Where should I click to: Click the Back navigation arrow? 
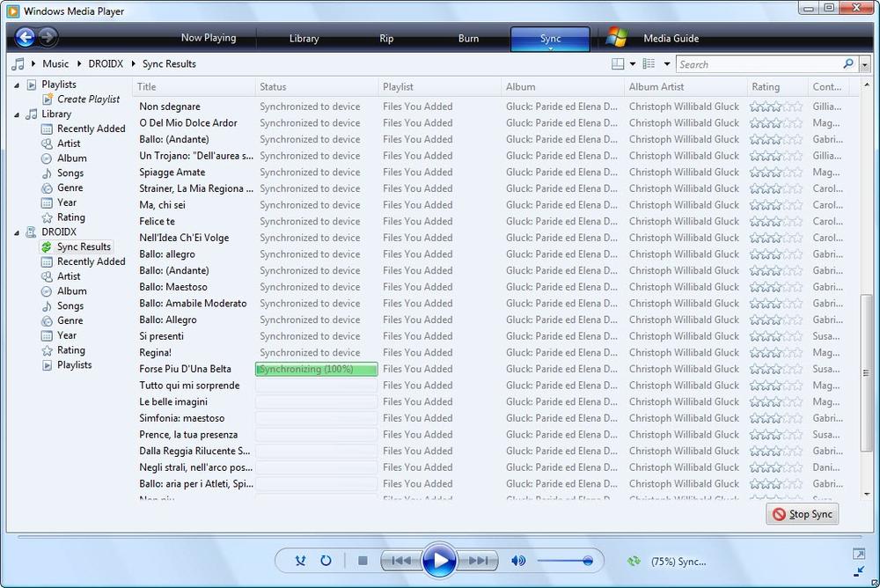pos(25,37)
